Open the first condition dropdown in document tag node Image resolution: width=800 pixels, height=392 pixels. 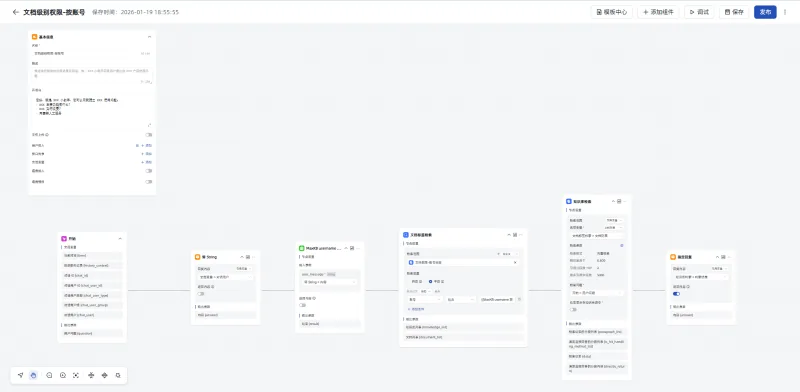click(424, 300)
